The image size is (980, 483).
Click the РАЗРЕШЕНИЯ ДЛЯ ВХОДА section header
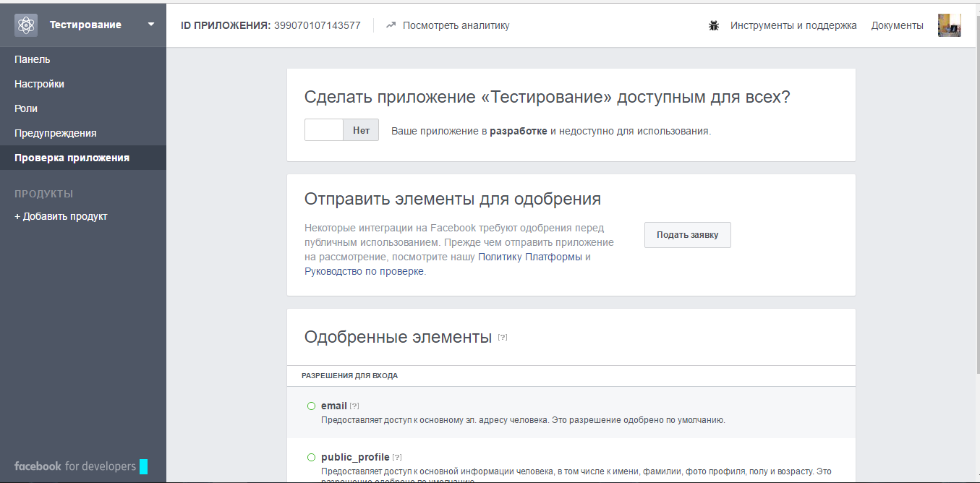point(349,376)
